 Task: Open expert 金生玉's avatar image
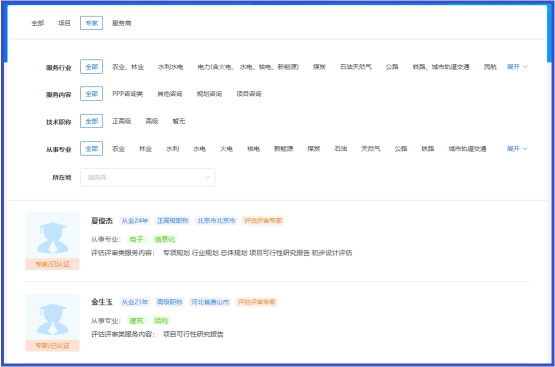click(x=52, y=317)
